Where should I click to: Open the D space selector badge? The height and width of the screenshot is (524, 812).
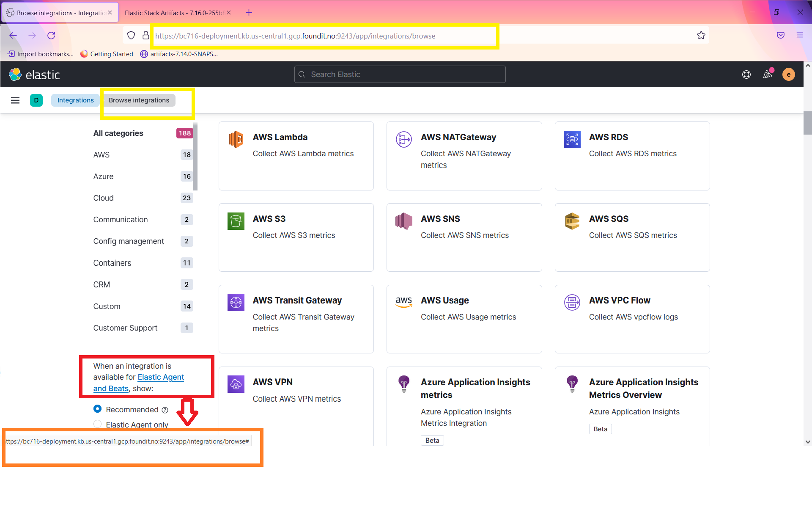pos(36,100)
